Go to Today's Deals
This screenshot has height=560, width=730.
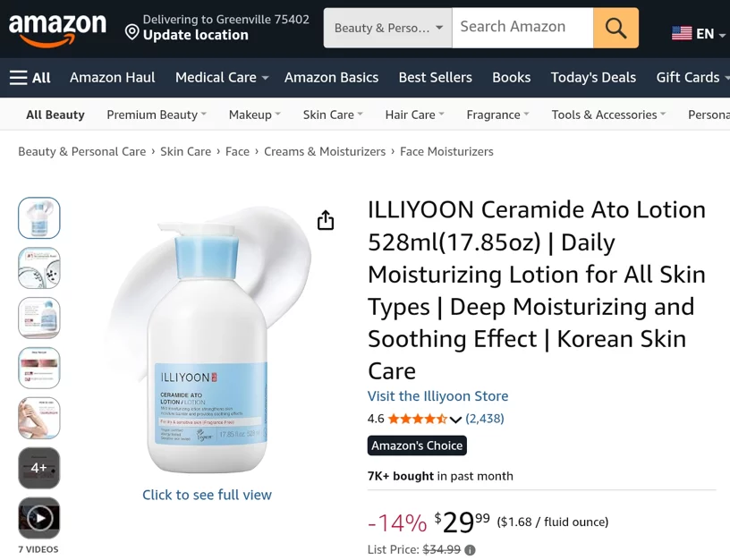point(593,77)
